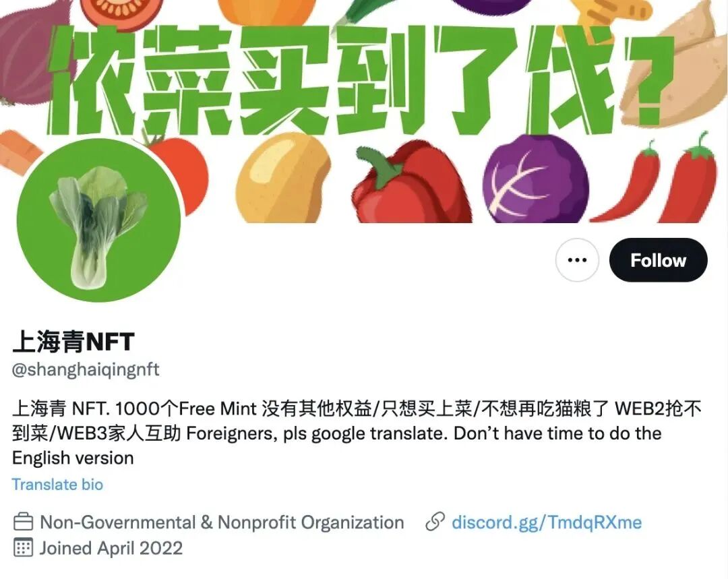The image size is (728, 579).
Task: Click the chain link icon
Action: click(435, 522)
